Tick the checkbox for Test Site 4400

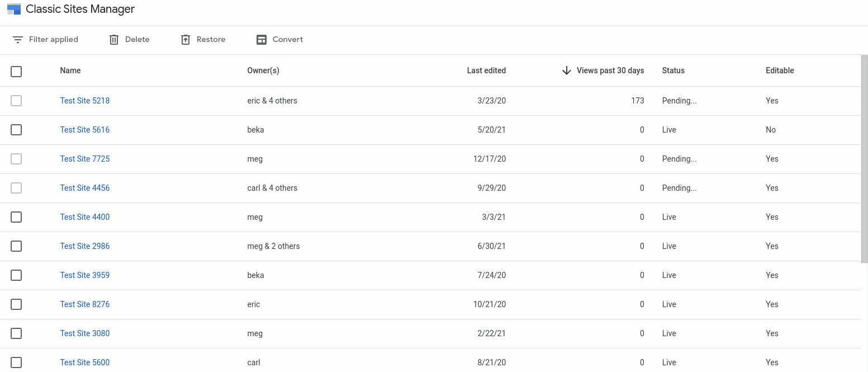[x=16, y=217]
